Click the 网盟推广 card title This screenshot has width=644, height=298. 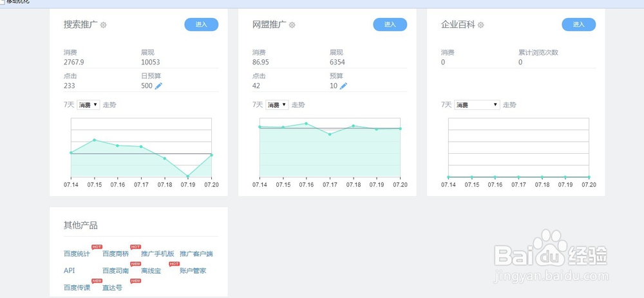tap(269, 24)
